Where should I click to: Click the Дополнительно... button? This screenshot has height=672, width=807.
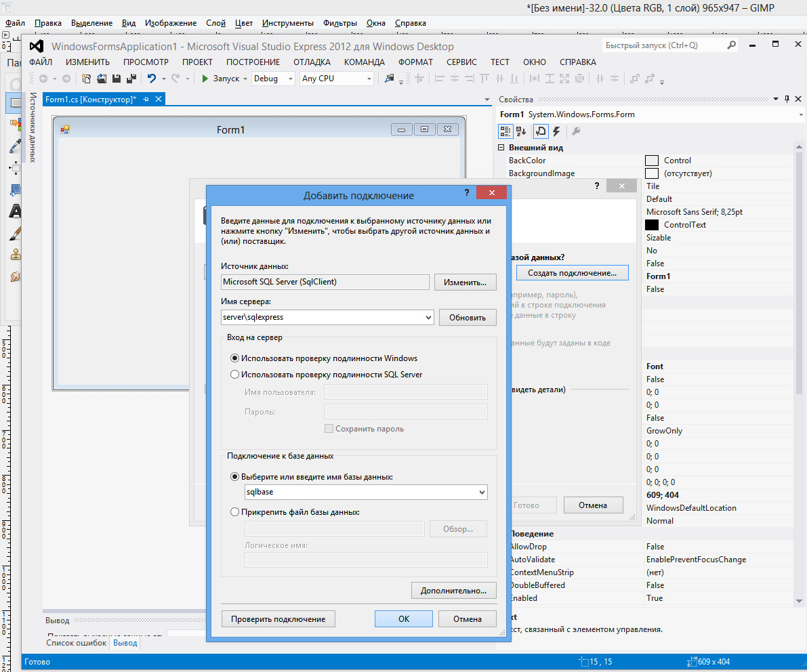pyautogui.click(x=453, y=591)
